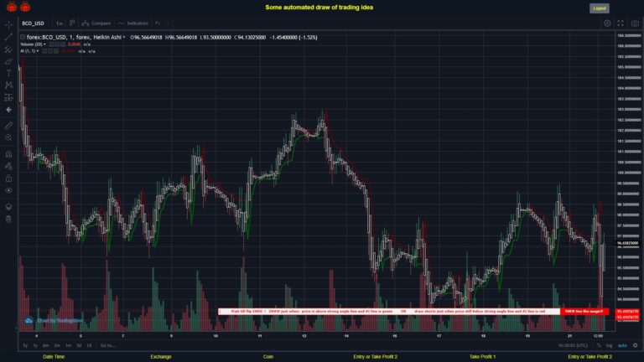644x362 pixels.
Task: Open the prediction and measurement tools
Action: [x=8, y=97]
